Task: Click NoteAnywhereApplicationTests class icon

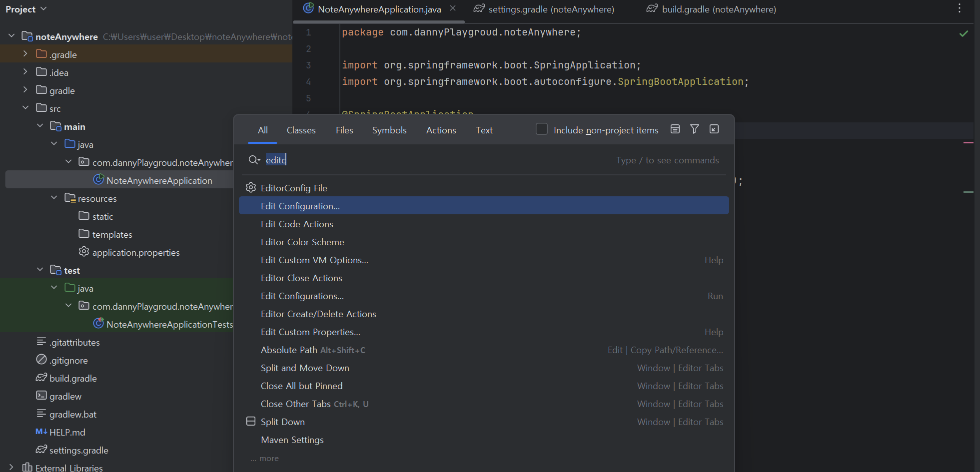Action: [x=98, y=324]
